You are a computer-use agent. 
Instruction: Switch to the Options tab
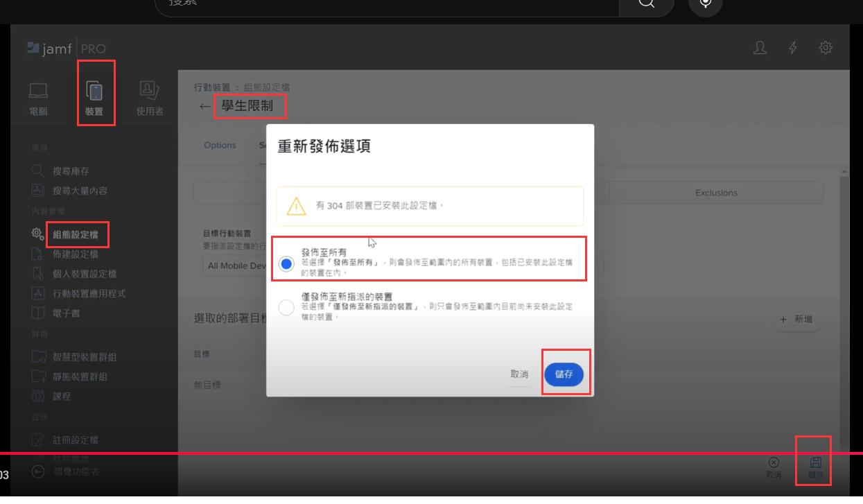tap(220, 146)
